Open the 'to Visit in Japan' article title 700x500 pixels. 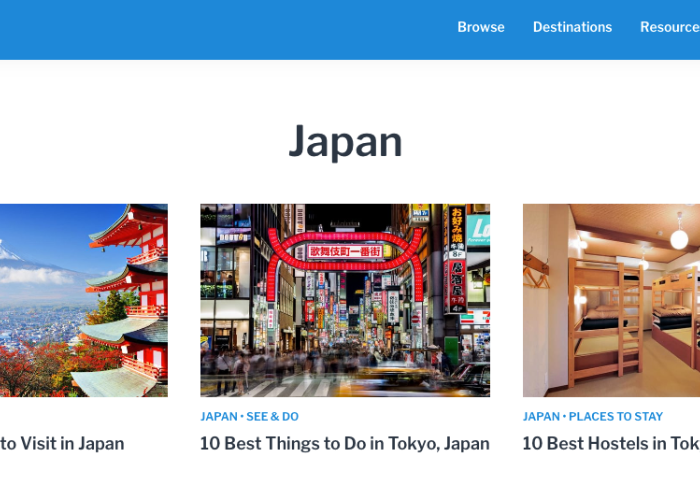pos(62,443)
